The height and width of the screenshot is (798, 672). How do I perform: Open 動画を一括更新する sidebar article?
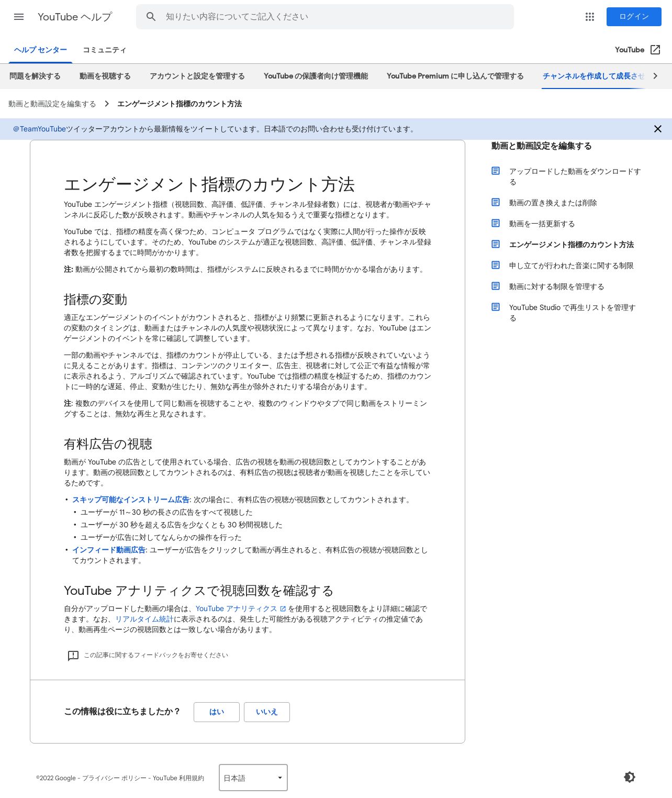(x=542, y=224)
